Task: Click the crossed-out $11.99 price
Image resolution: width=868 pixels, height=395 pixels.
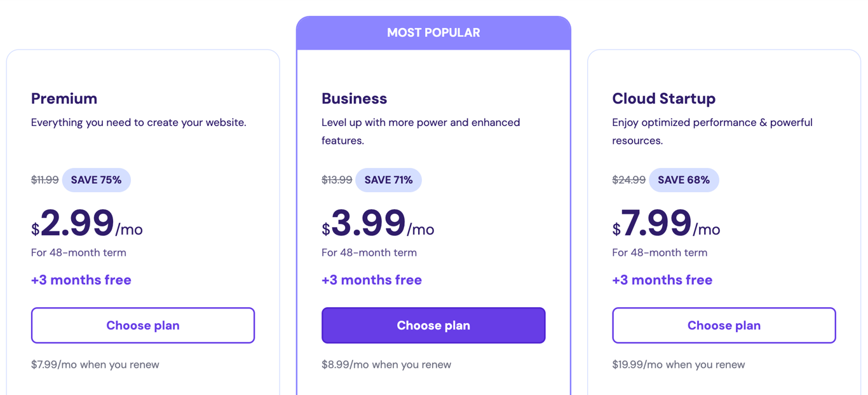Action: [44, 180]
